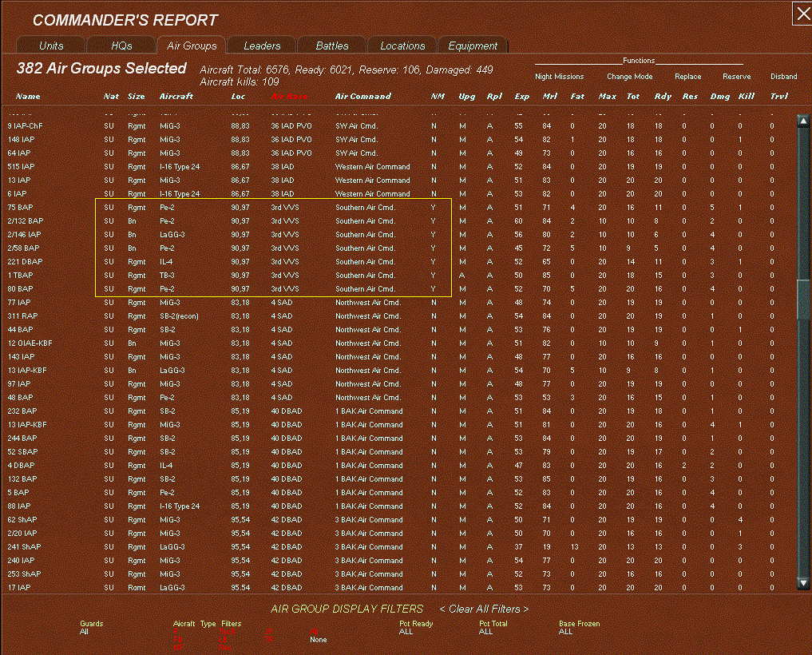The height and width of the screenshot is (655, 812).
Task: Cycle the Pct Total filter value
Action: 485,631
